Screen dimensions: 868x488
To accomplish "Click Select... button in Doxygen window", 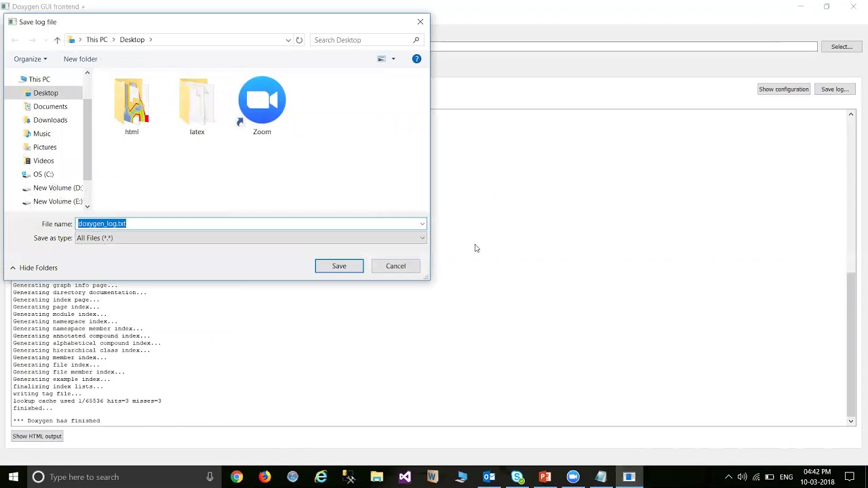I will pos(842,47).
